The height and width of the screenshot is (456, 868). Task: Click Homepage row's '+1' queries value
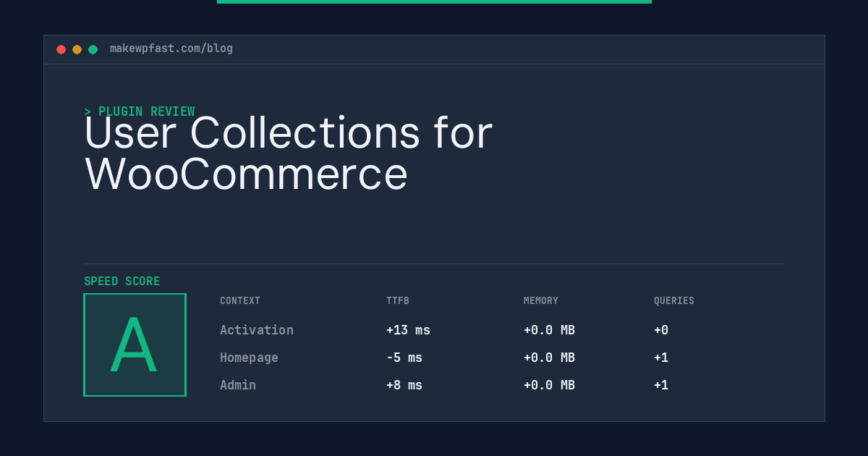pyautogui.click(x=661, y=358)
